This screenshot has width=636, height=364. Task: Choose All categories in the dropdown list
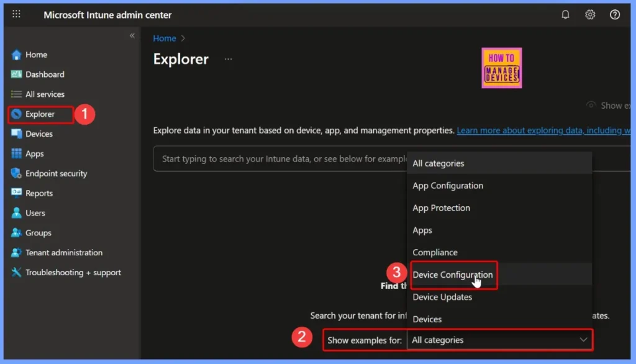[x=499, y=163]
